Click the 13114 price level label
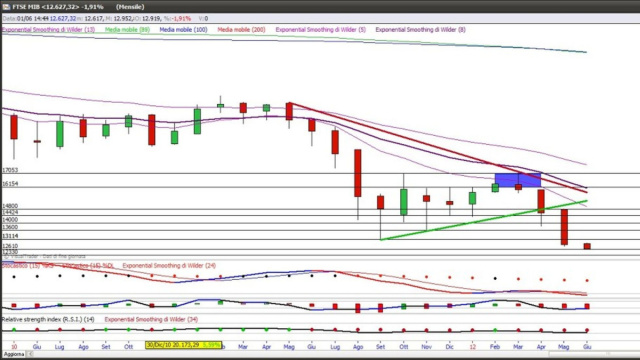The height and width of the screenshot is (360, 640). (x=10, y=236)
